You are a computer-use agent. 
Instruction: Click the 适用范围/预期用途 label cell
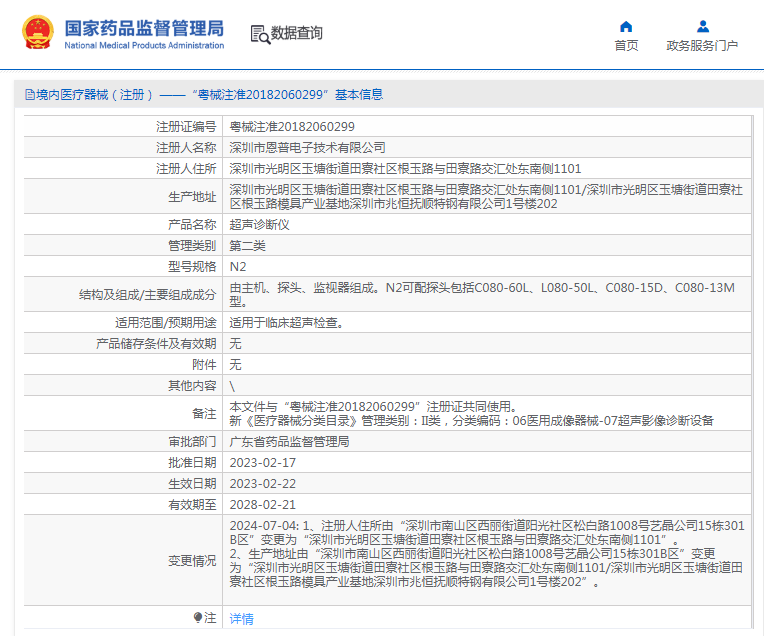(123, 323)
